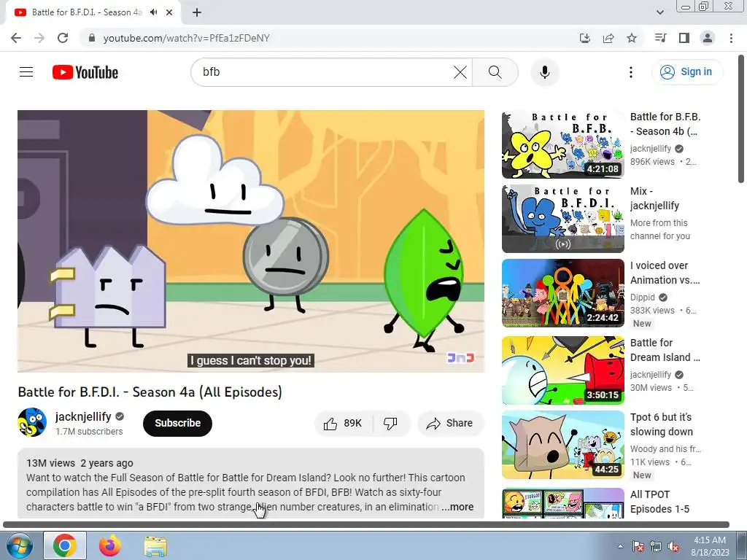747x560 pixels.
Task: Click the magnifier search button
Action: 495,72
